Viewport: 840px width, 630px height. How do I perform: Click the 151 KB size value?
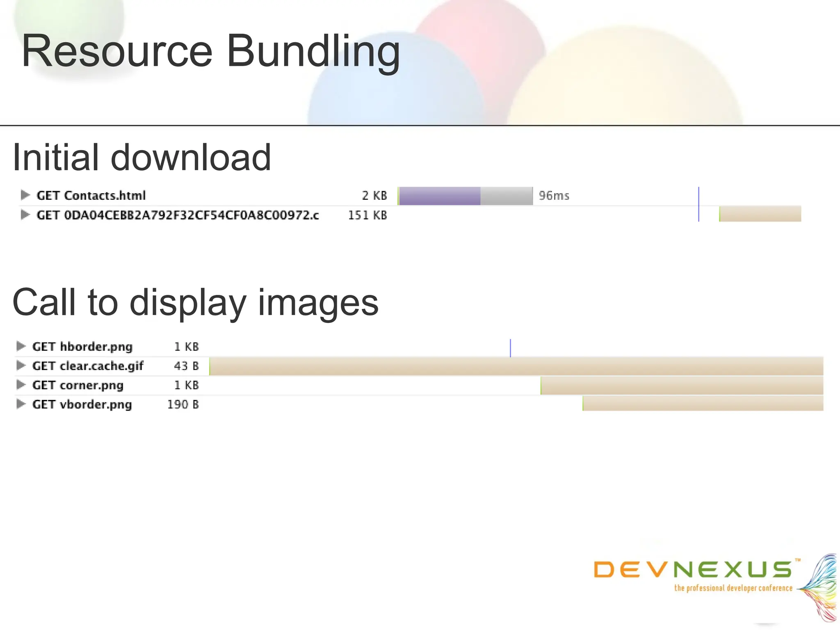[x=367, y=215]
